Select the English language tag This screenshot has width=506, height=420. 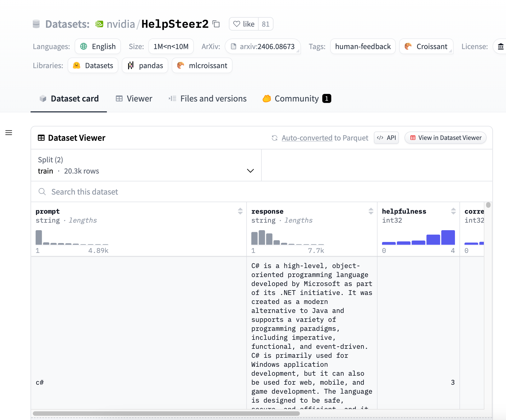pyautogui.click(x=98, y=46)
